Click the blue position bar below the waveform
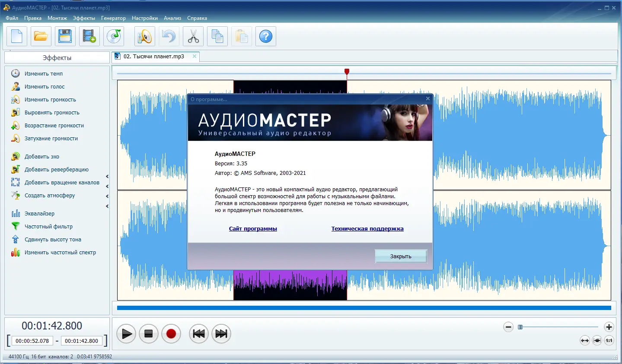Image resolution: width=622 pixels, height=364 pixels. click(364, 308)
